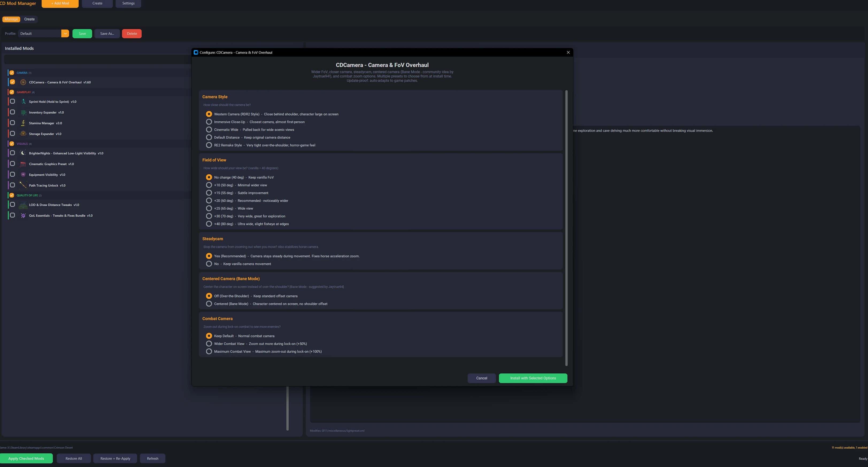Viewport: 868px width, 467px height.
Task: Open Settings in the top bar
Action: [x=128, y=3]
